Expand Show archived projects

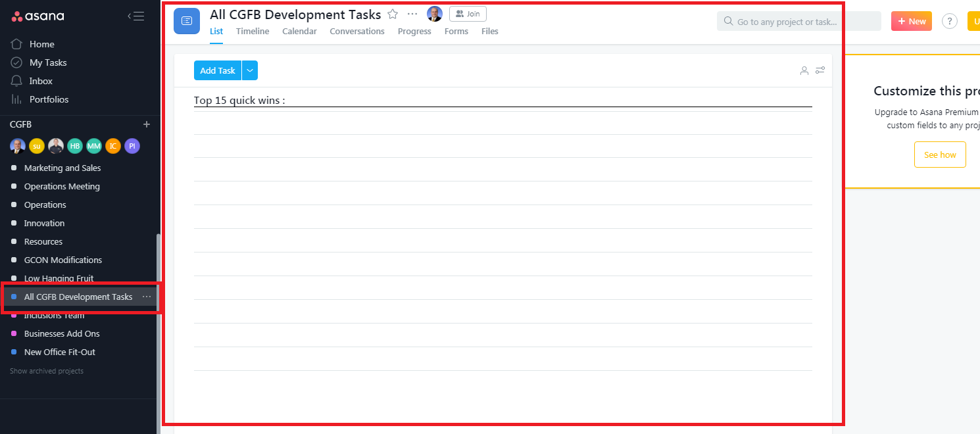47,371
